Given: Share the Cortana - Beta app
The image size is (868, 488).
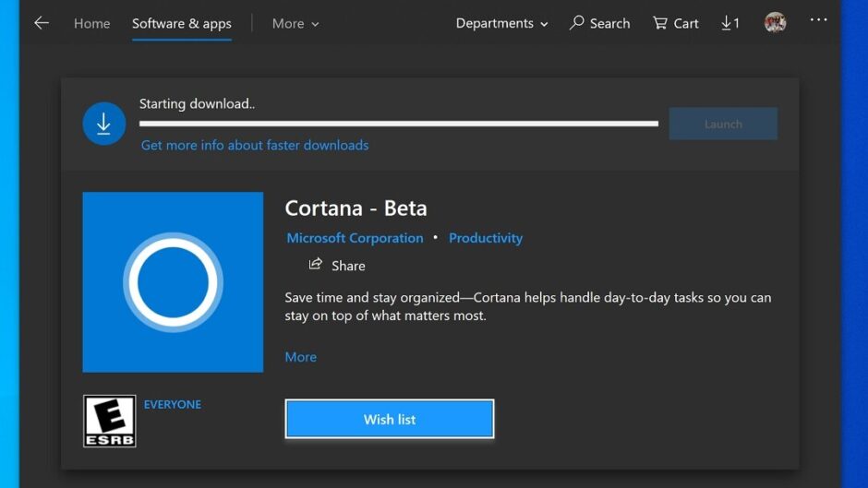Looking at the screenshot, I should (337, 266).
